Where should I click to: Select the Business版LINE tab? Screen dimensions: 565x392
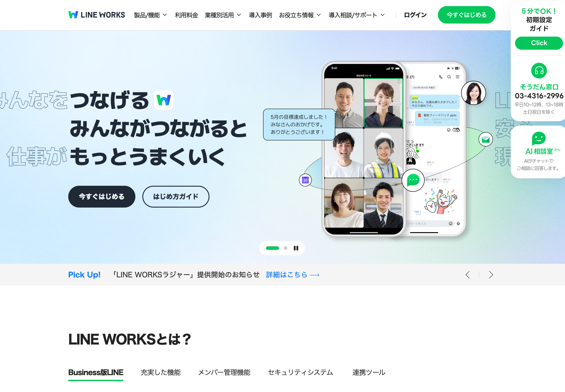click(96, 372)
